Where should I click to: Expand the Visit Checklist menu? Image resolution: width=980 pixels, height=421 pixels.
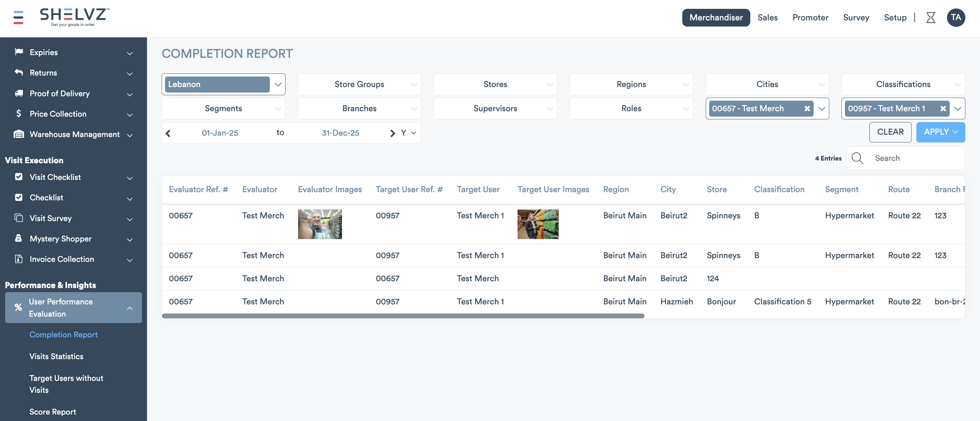(55, 177)
